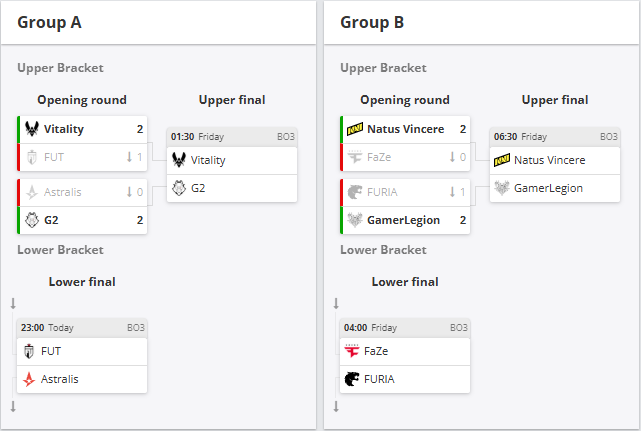The width and height of the screenshot is (641, 431).
Task: Click the down arrow beside FaZe's score
Action: pos(452,157)
